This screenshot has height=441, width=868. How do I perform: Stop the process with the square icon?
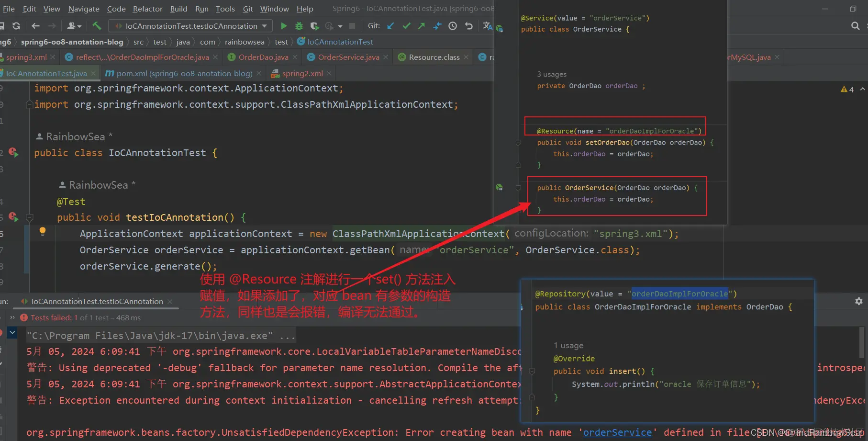pos(352,26)
